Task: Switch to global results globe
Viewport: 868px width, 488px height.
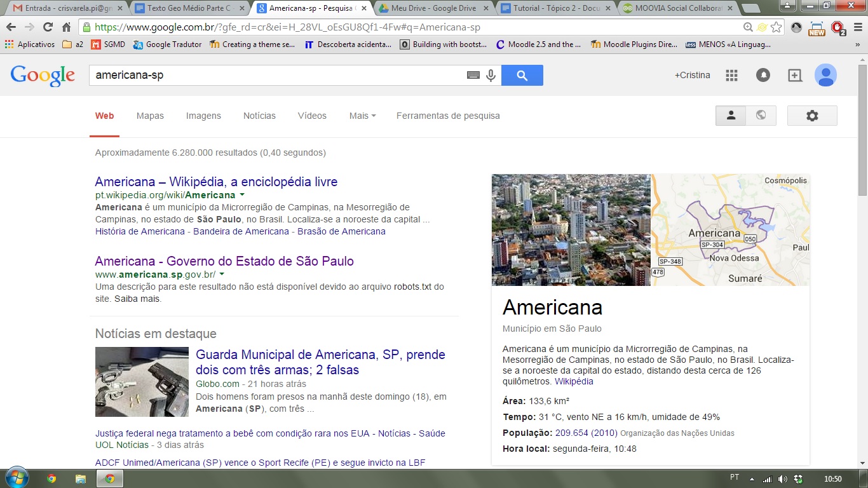Action: click(761, 116)
